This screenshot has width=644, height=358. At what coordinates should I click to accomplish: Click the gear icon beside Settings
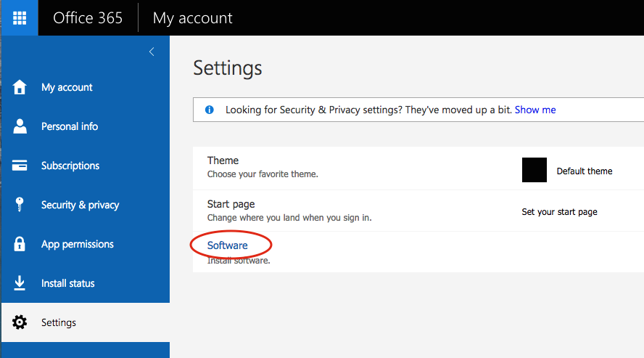pyautogui.click(x=20, y=322)
